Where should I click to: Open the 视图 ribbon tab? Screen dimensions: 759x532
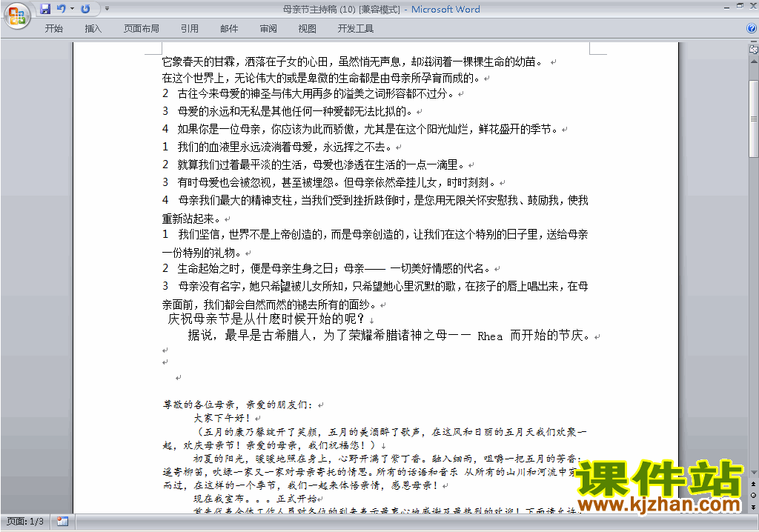click(308, 29)
